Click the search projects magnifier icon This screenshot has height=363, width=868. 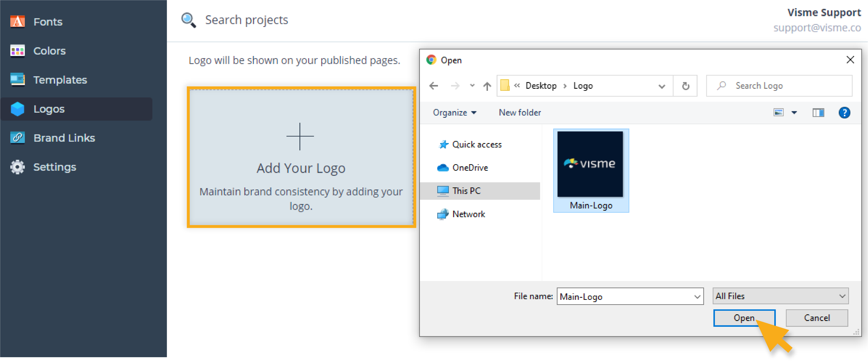point(188,20)
